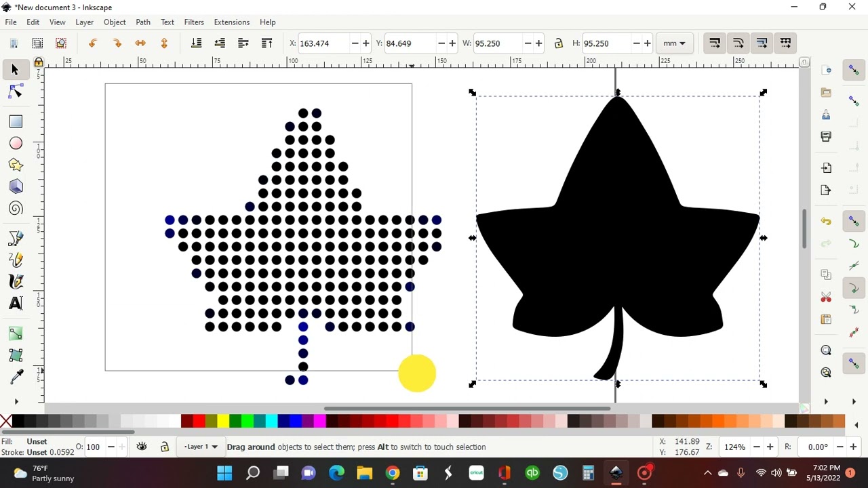The width and height of the screenshot is (868, 488).
Task: Select the 3D box tool
Action: tap(16, 186)
